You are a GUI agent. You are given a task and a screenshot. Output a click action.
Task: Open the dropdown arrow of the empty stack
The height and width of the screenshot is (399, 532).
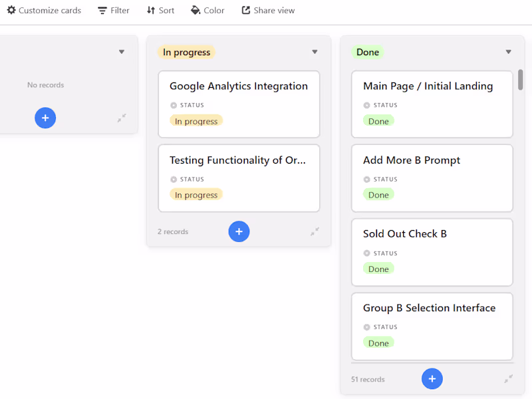[122, 52]
